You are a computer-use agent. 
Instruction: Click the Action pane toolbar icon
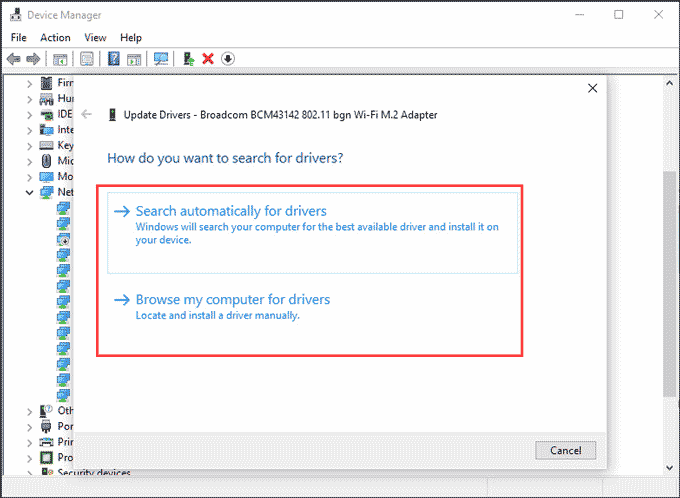click(x=134, y=59)
